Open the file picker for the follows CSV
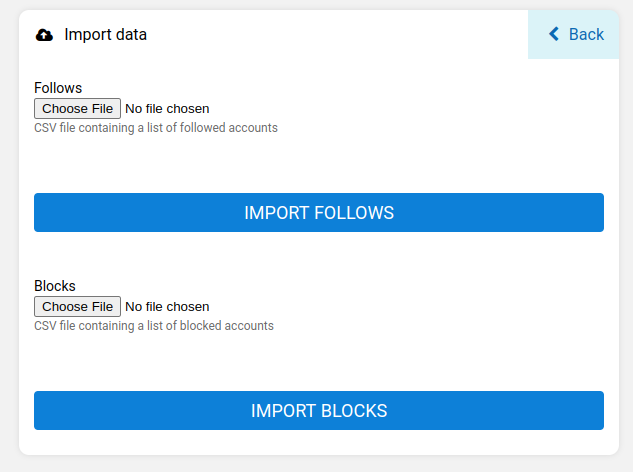The width and height of the screenshot is (633, 472). tap(77, 108)
